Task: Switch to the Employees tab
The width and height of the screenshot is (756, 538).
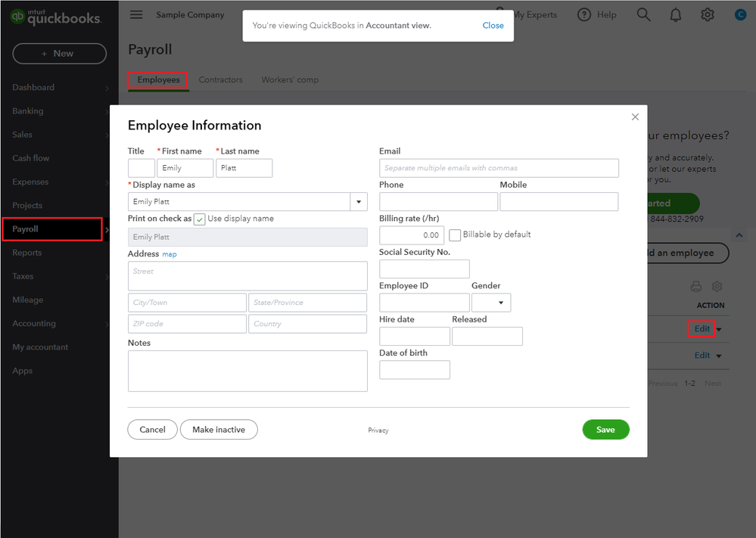Action: pos(158,79)
